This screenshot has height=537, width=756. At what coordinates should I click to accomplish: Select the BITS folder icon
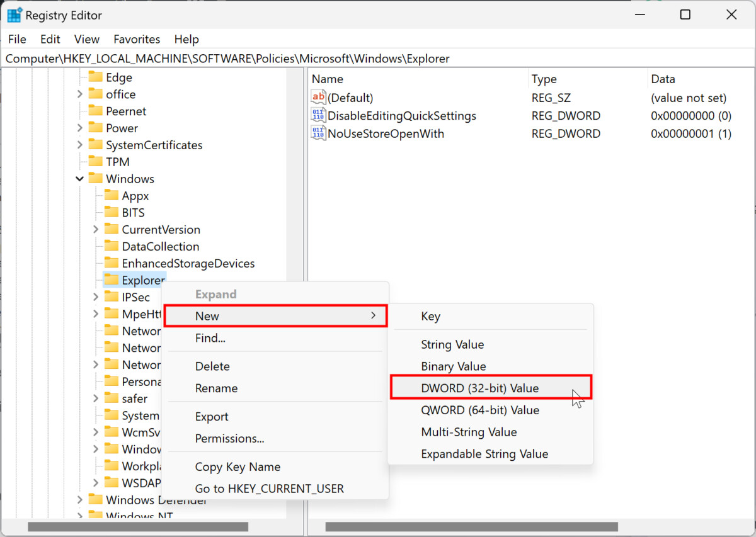[112, 213]
